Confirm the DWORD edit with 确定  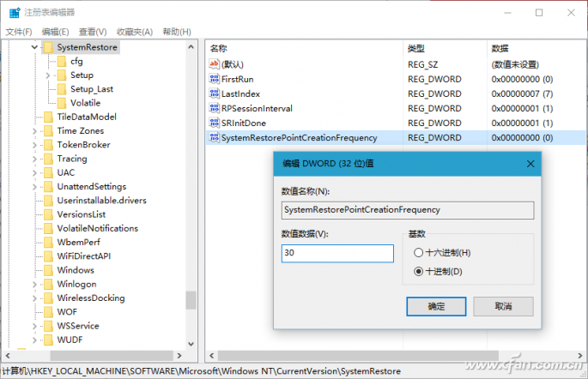click(x=436, y=307)
